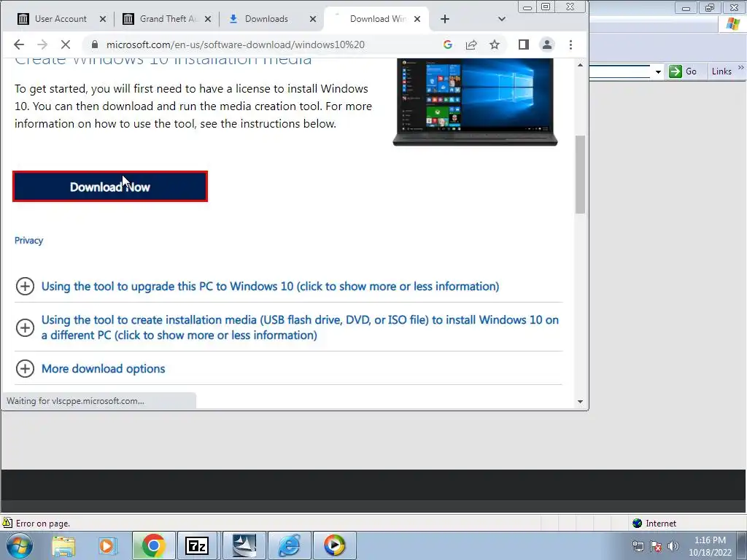
Task: Open a new Chrome tab with plus icon
Action: [x=445, y=19]
